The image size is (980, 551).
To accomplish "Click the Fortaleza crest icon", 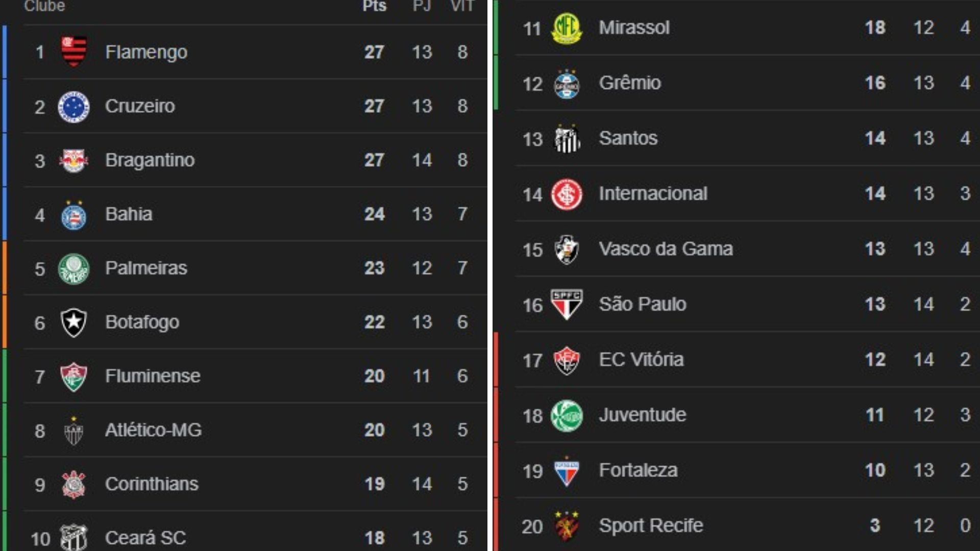I will 567,471.
